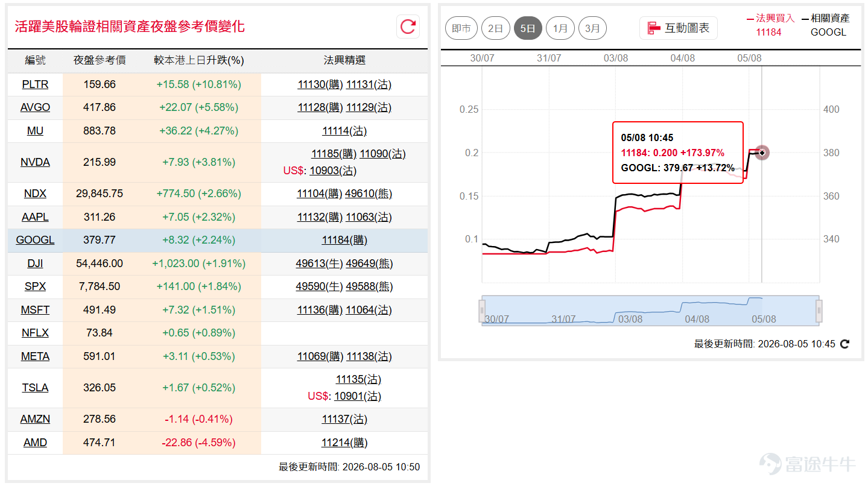
Task: Open warrant 11185(購) for NVDA
Action: point(334,154)
